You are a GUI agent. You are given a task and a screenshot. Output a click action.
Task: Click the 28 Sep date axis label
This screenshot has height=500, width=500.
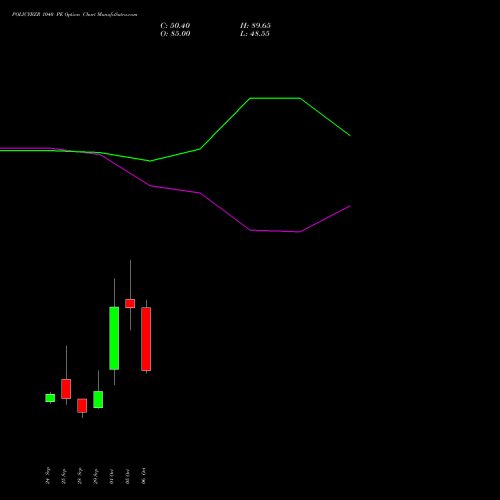(x=80, y=476)
